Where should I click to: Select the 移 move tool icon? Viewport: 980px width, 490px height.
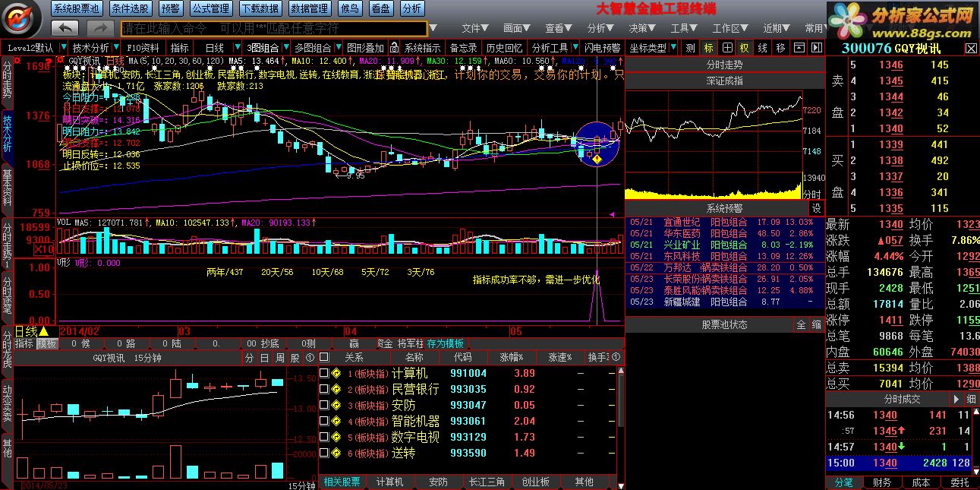[780, 47]
